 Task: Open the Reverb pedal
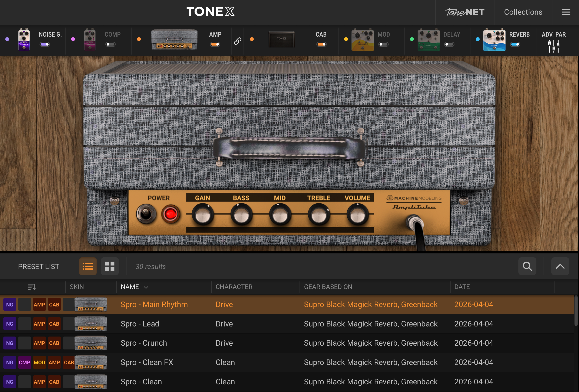[494, 40]
